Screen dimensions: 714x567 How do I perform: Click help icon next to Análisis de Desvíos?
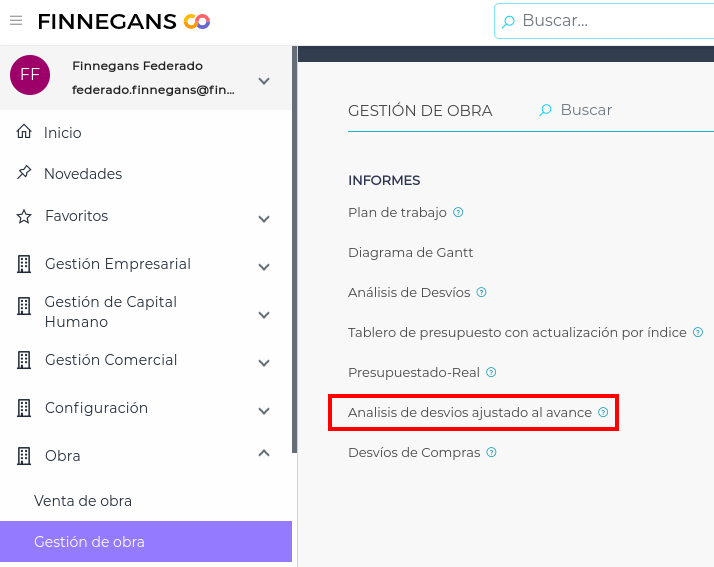[481, 292]
